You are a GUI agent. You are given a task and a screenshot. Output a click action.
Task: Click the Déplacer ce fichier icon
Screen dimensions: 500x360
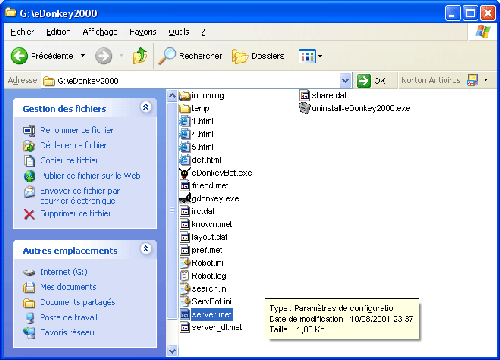29,146
